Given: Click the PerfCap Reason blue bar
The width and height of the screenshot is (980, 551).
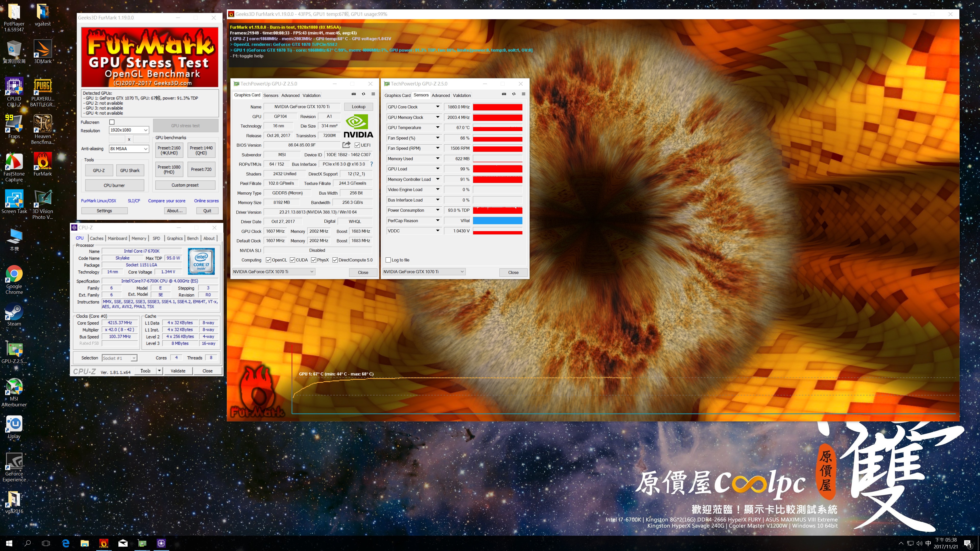Looking at the screenshot, I should point(498,221).
